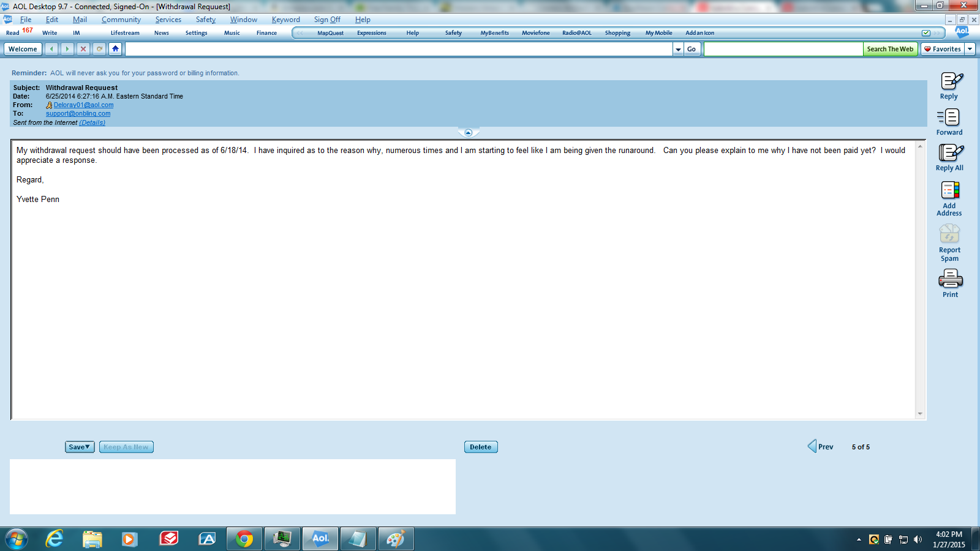Click the Reply All icon
Image resolution: width=980 pixels, height=551 pixels.
tap(951, 152)
